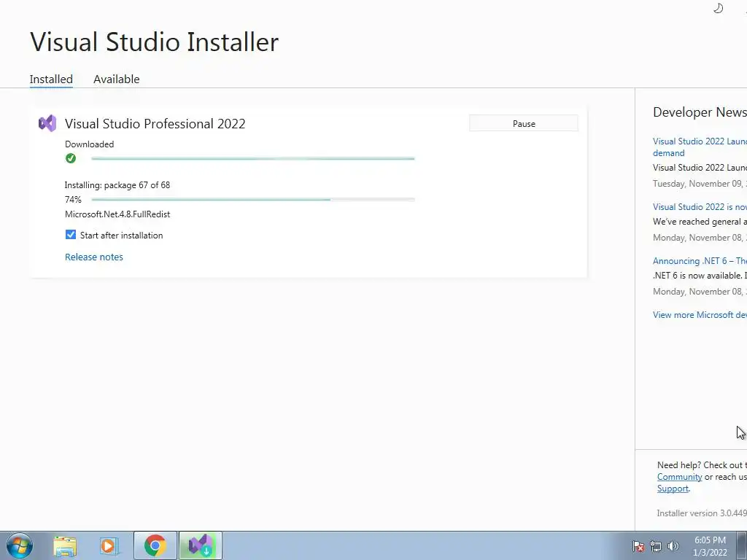Click the Visual Studio Installer taskbar icon
Image resolution: width=747 pixels, height=560 pixels.
point(201,545)
